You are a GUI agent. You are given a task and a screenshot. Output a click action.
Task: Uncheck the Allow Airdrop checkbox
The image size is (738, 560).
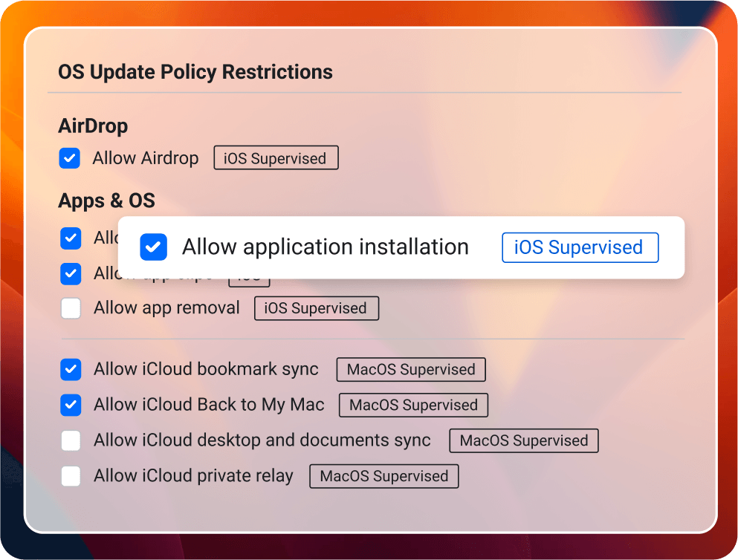coord(70,158)
